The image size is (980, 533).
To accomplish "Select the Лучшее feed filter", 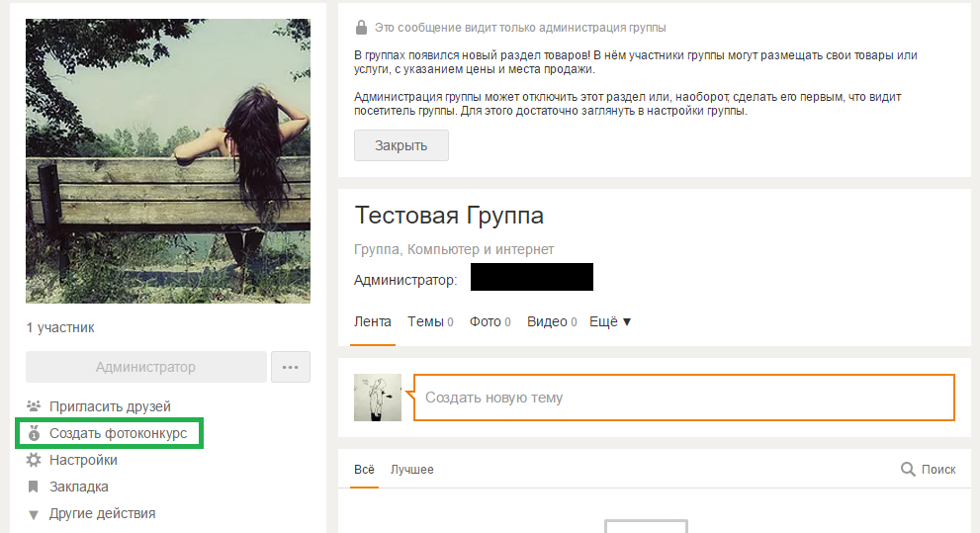I will [411, 470].
